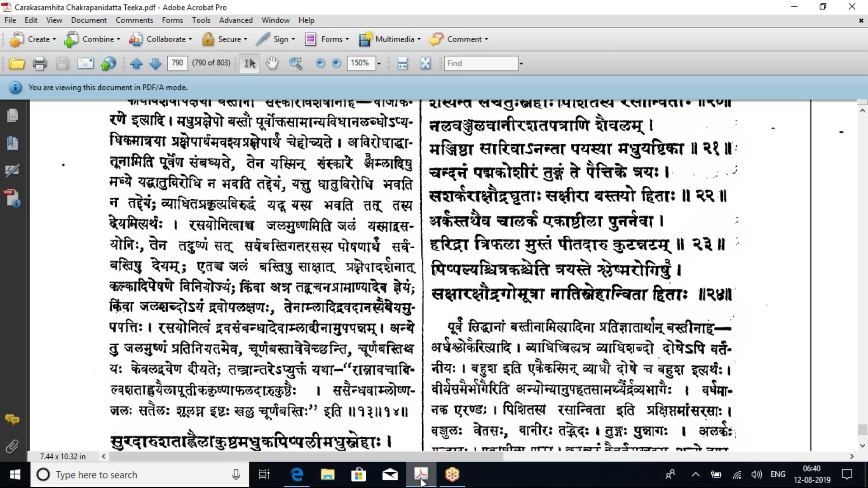Screen dimensions: 868x488
Task: Go to next page arrow
Action: [x=155, y=64]
